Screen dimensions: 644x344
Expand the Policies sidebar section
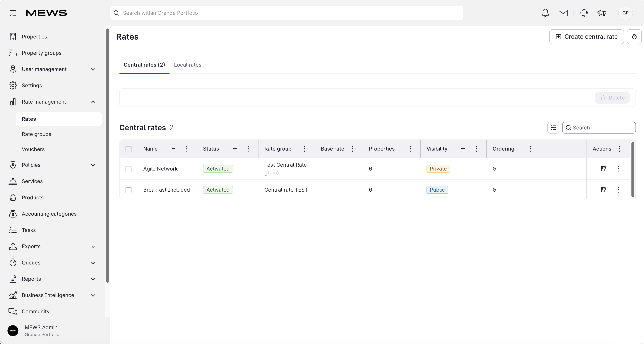coord(52,165)
